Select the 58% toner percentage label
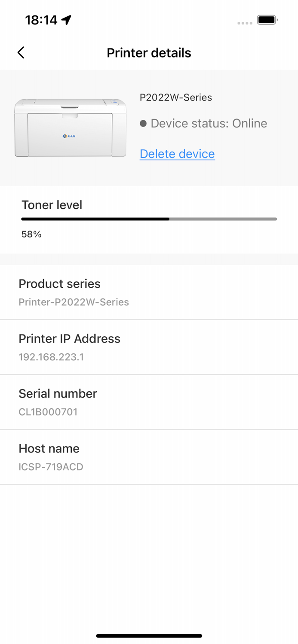This screenshot has height=644, width=298. 31,234
